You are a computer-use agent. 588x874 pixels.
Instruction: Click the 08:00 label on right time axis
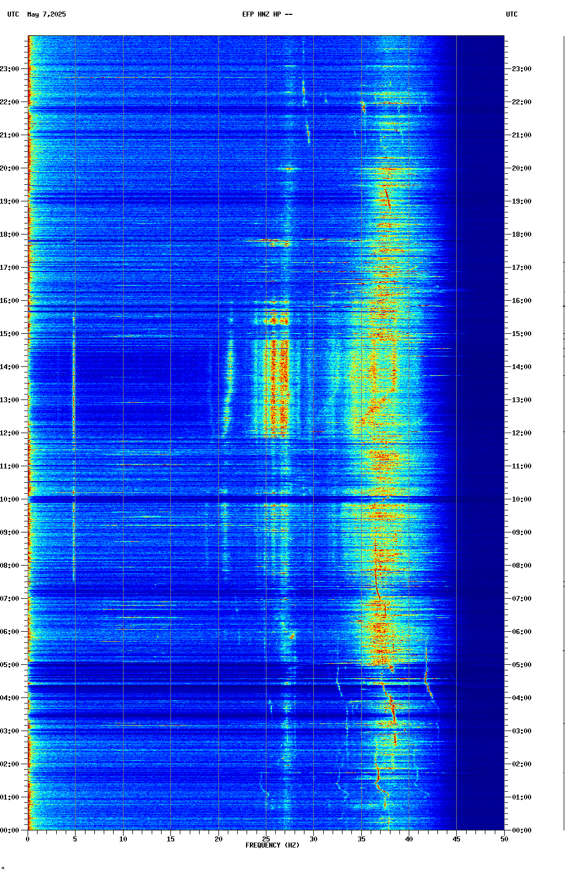[x=522, y=566]
